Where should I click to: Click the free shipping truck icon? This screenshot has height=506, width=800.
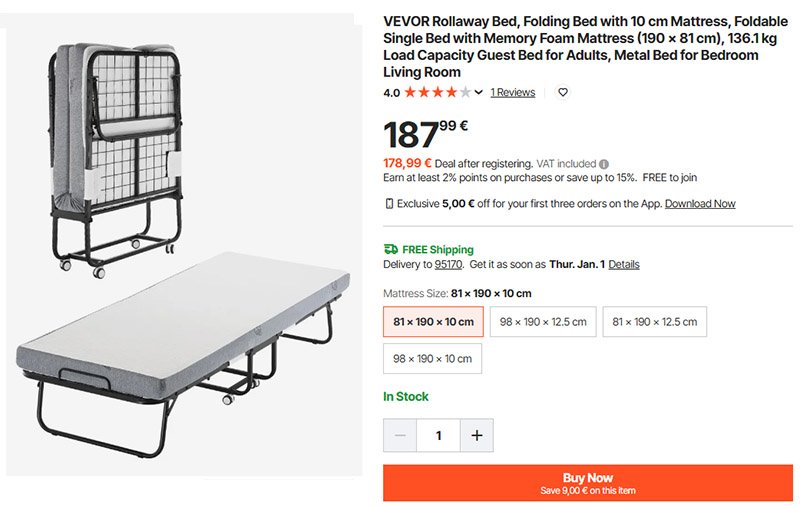point(391,249)
